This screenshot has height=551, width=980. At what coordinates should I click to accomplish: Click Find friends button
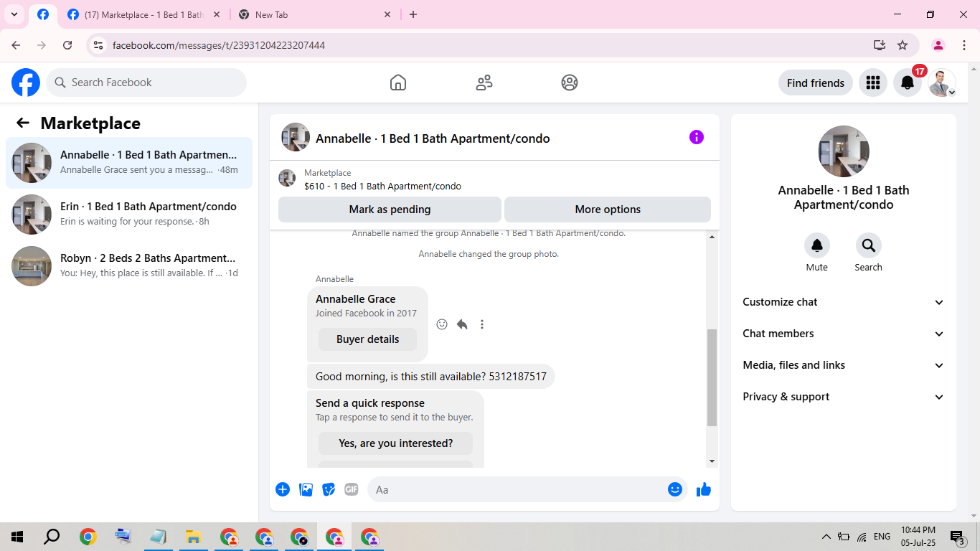click(816, 83)
